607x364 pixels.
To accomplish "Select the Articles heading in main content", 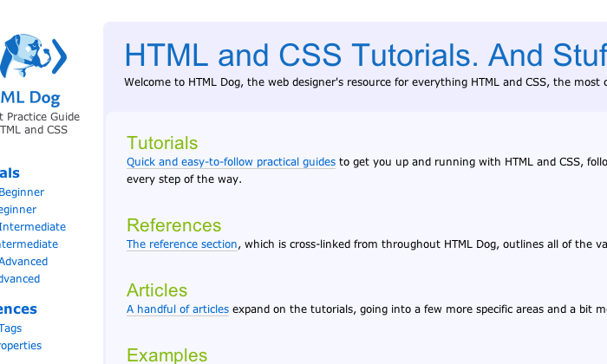I will [x=157, y=290].
